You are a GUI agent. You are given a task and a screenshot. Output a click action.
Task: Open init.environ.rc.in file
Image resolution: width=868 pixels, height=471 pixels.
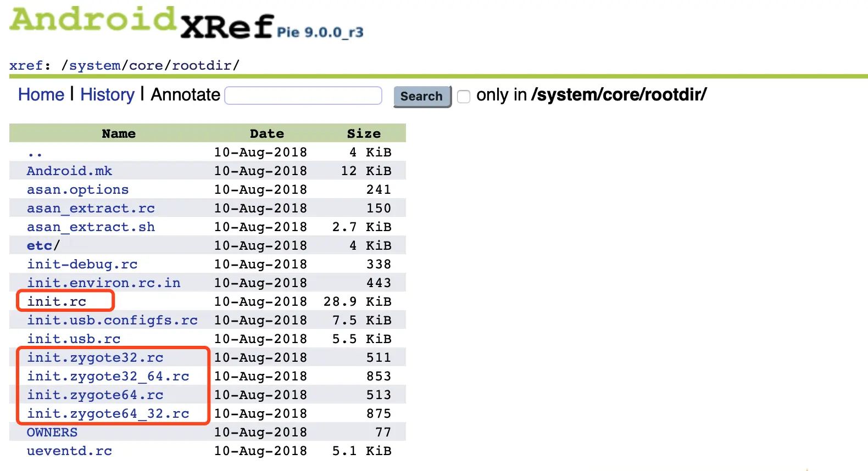point(103,283)
